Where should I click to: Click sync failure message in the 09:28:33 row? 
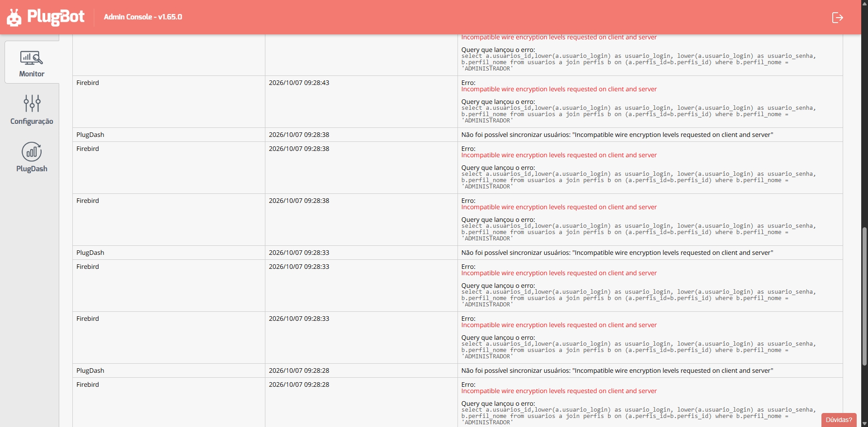coord(617,253)
